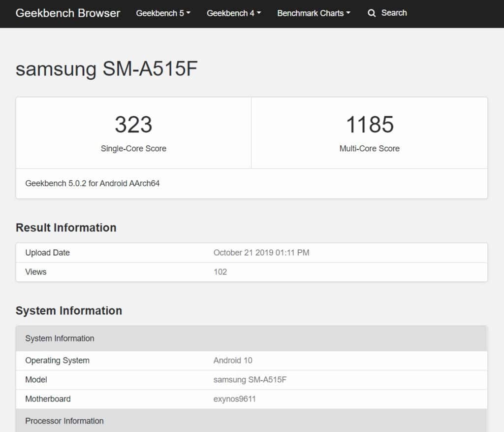Click the Model value in system table
The image size is (504, 432).
point(249,380)
